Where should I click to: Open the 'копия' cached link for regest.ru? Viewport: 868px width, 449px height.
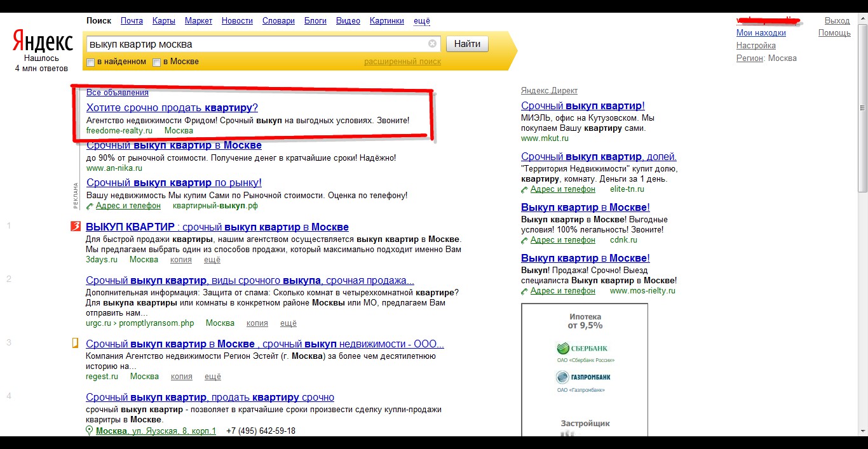pyautogui.click(x=182, y=377)
